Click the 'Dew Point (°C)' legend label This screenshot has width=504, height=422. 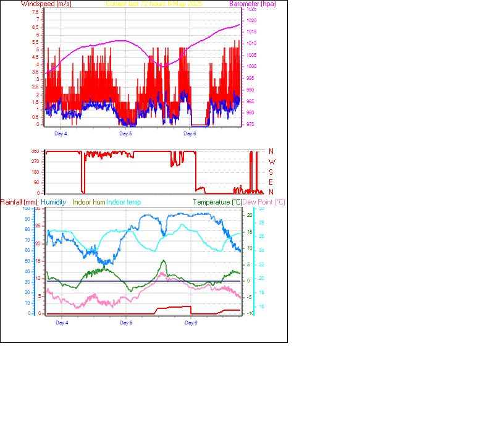click(x=264, y=202)
